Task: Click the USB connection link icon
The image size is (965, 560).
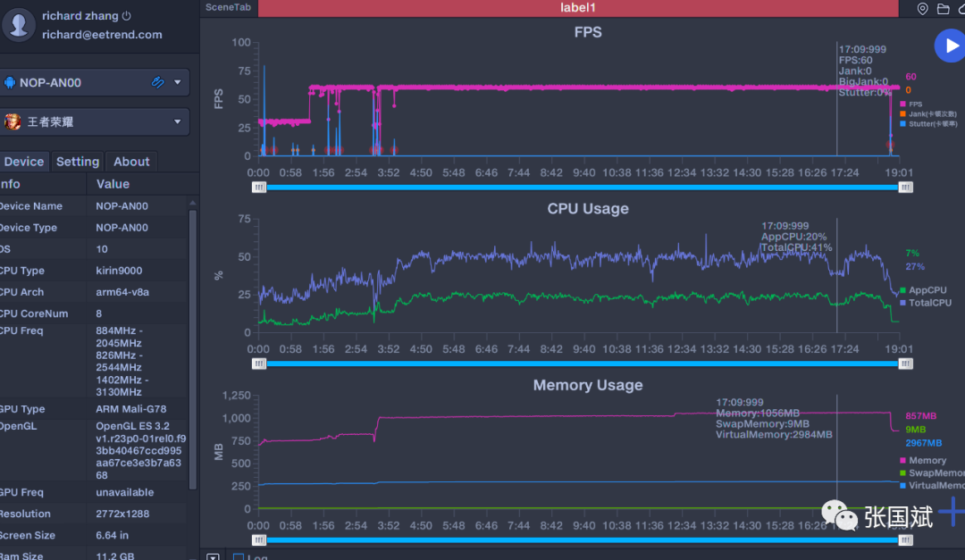Action: click(x=157, y=82)
